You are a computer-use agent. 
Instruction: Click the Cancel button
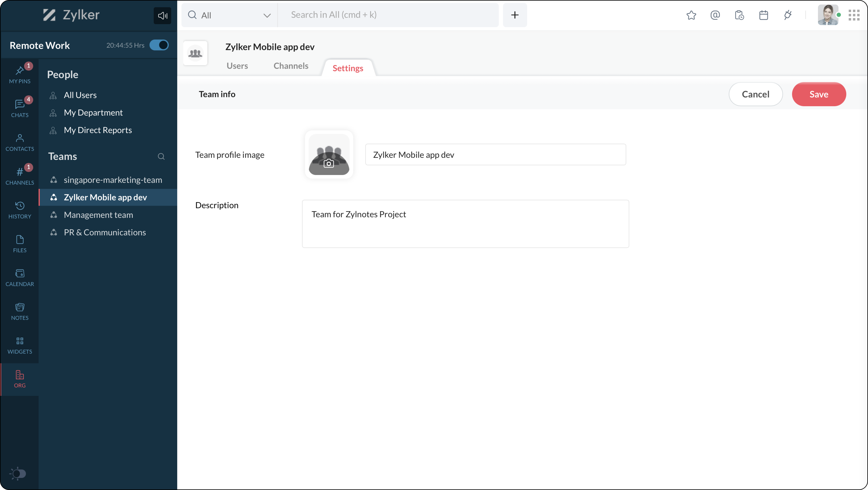click(x=755, y=94)
